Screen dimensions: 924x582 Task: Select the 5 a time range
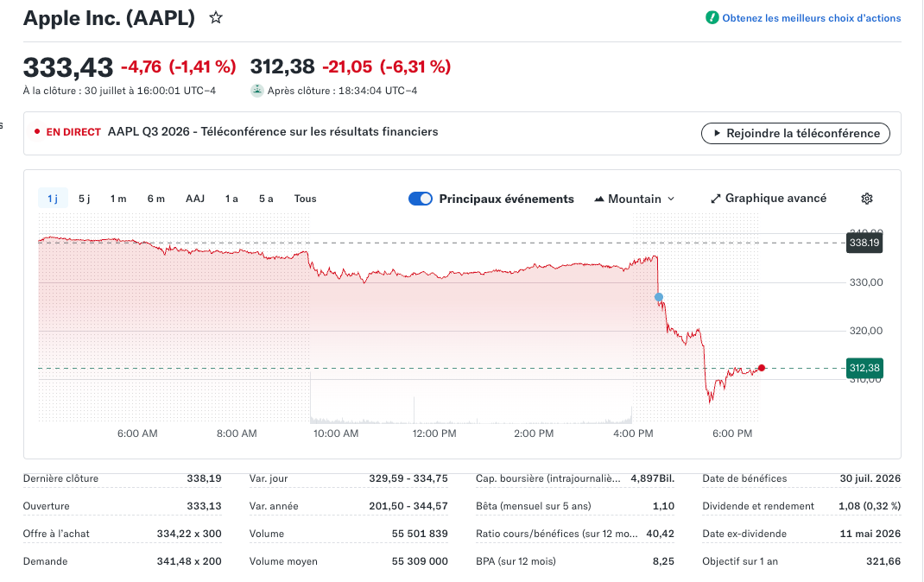[x=266, y=199]
